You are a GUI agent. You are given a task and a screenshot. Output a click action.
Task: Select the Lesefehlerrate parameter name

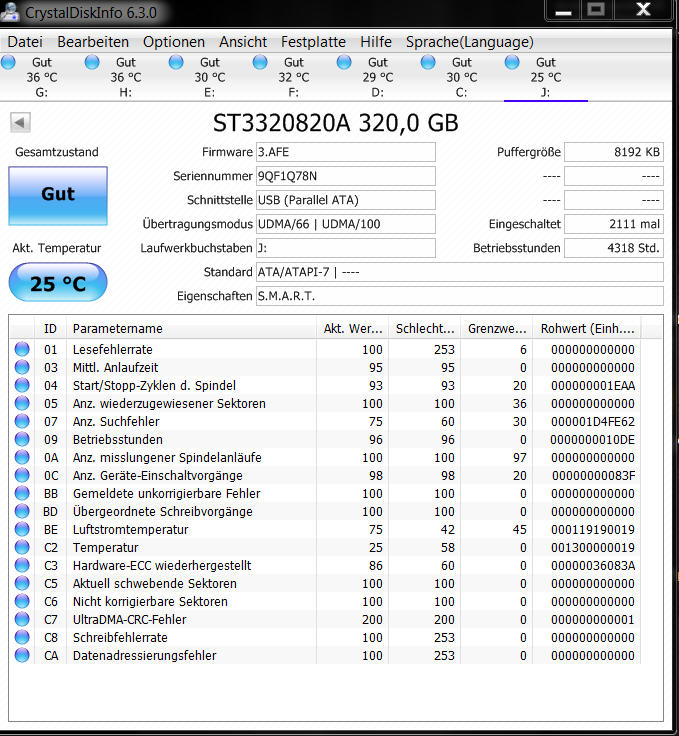[113, 350]
